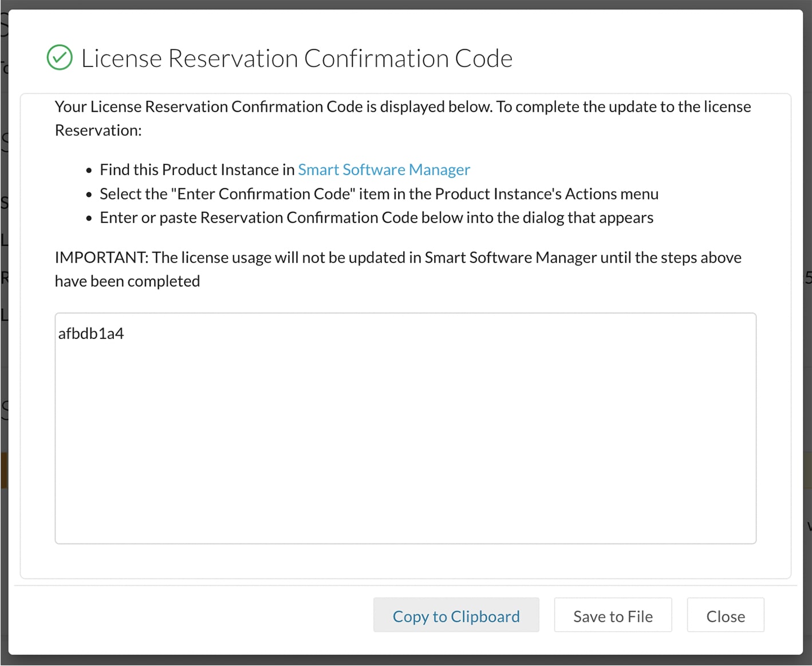Click the bullet before "Select the" instruction
Screen dimensions: 812x666
click(x=89, y=195)
